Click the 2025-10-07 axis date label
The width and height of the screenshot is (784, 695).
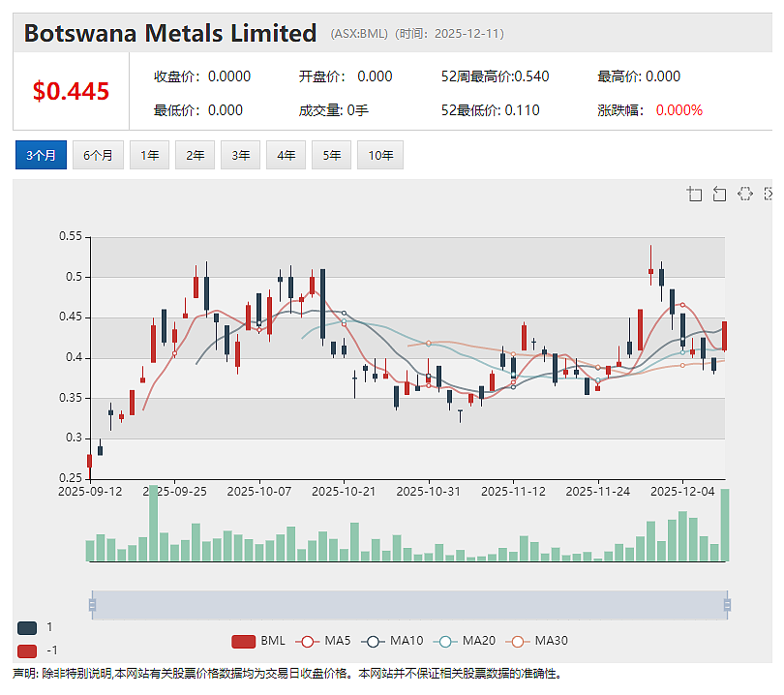(259, 492)
